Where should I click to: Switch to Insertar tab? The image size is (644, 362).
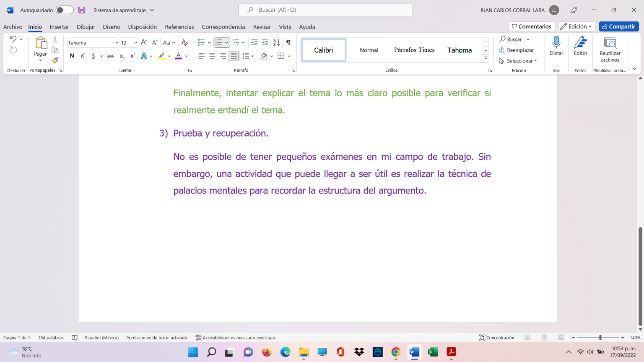pyautogui.click(x=59, y=26)
